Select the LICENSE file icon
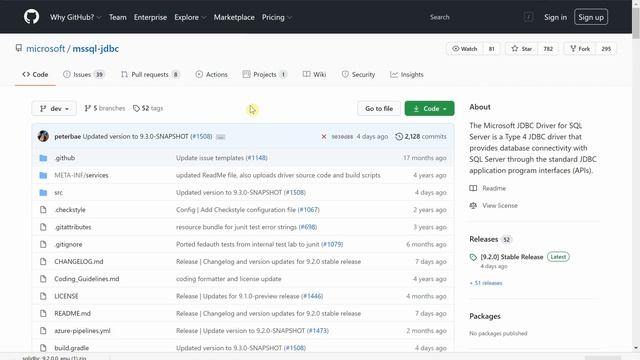640x360 pixels. point(43,296)
